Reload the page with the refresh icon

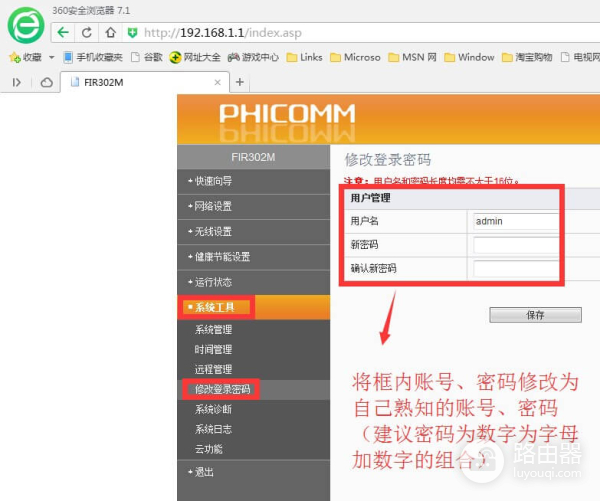click(x=87, y=32)
